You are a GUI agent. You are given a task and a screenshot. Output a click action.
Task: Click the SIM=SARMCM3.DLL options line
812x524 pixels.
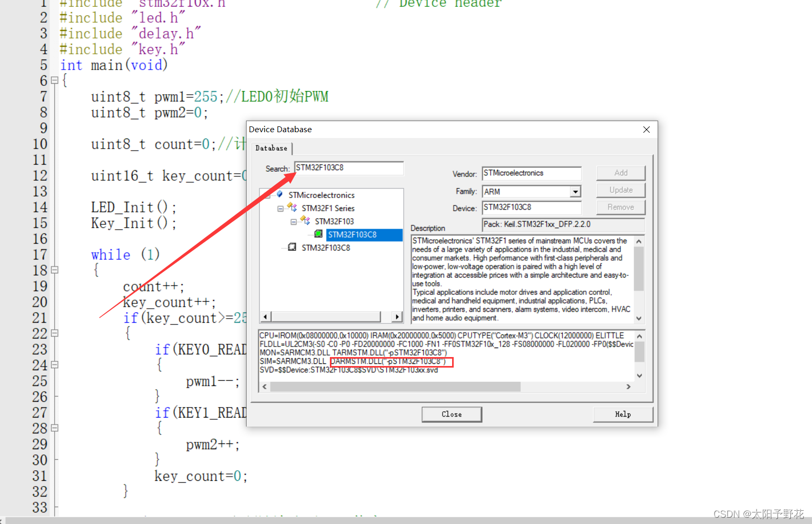353,361
